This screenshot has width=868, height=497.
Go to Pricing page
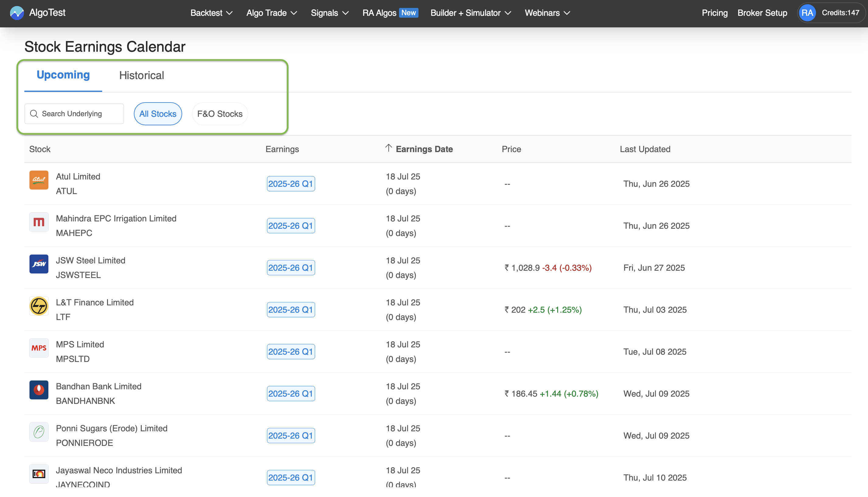(x=714, y=13)
